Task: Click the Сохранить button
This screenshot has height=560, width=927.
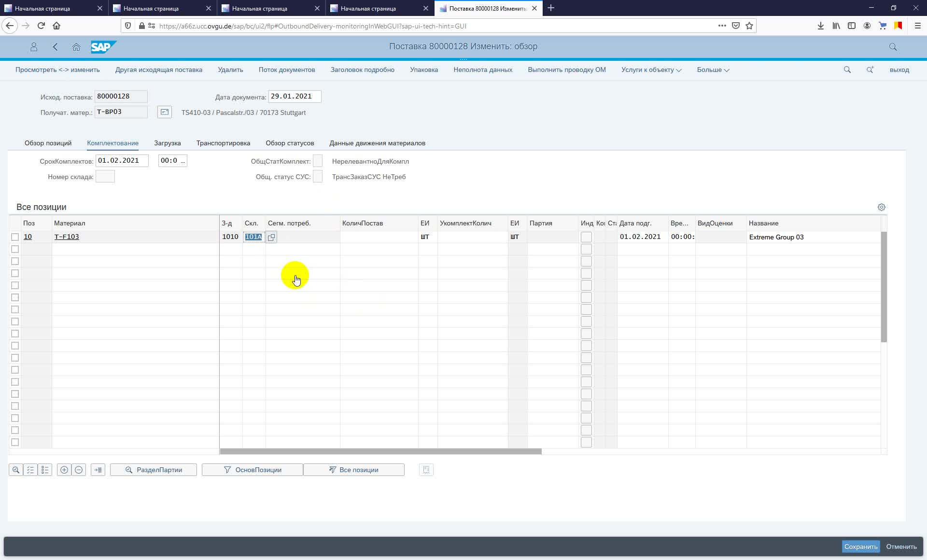Action: point(860,546)
